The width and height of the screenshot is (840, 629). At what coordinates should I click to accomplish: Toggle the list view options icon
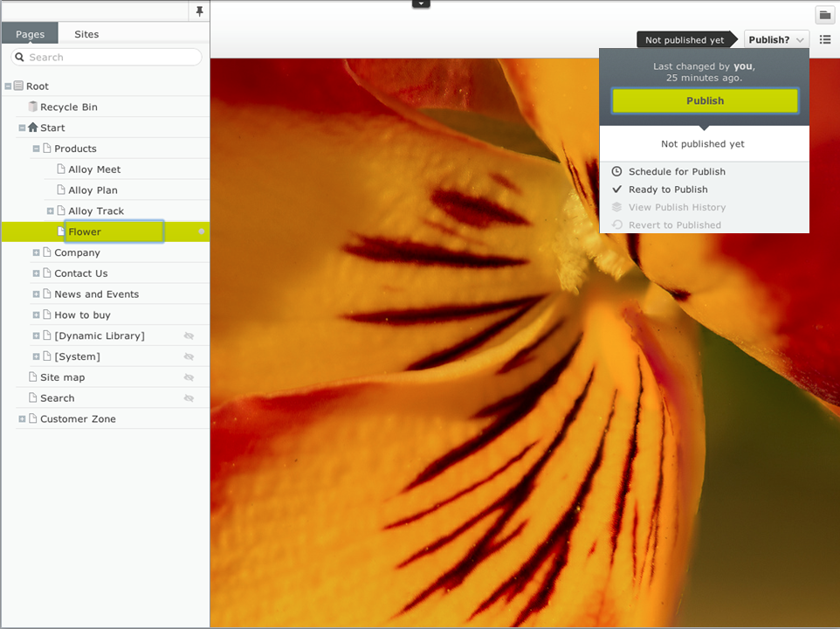click(x=824, y=39)
